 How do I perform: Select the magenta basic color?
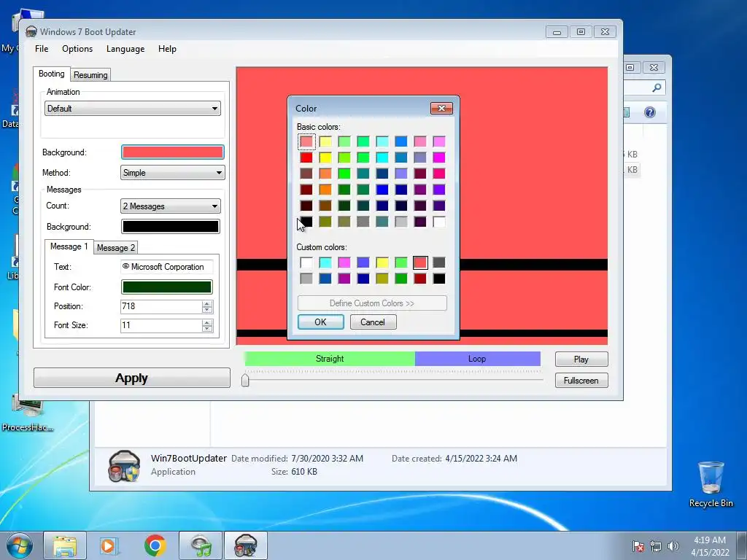[438, 157]
